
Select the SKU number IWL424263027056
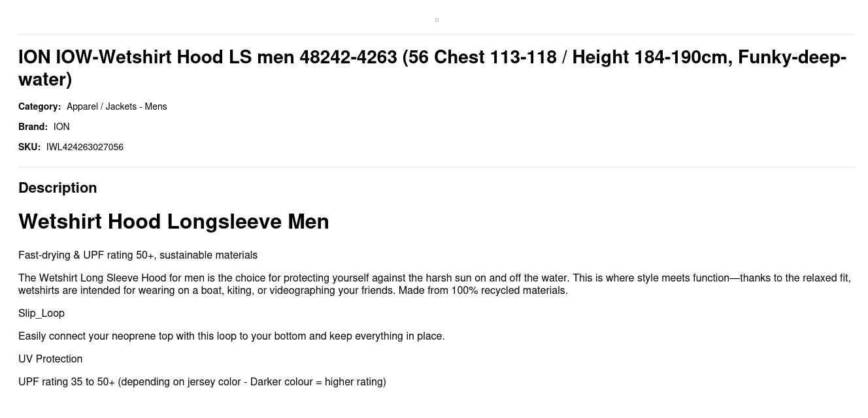tap(85, 147)
